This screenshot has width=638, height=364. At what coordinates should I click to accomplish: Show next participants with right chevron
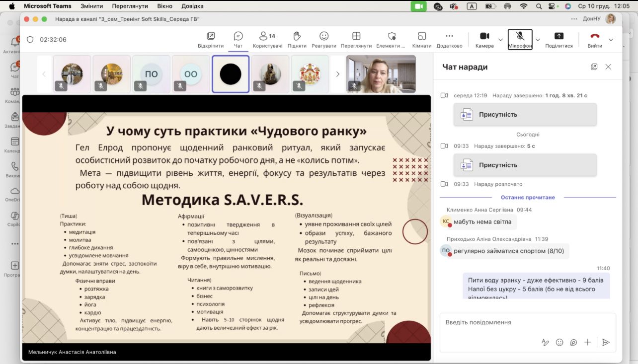(338, 74)
